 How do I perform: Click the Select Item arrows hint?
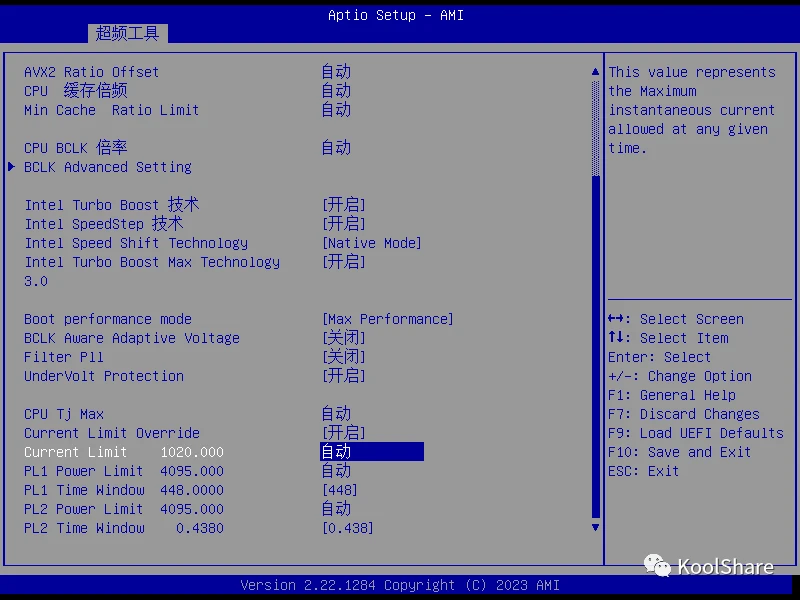[x=668, y=338]
